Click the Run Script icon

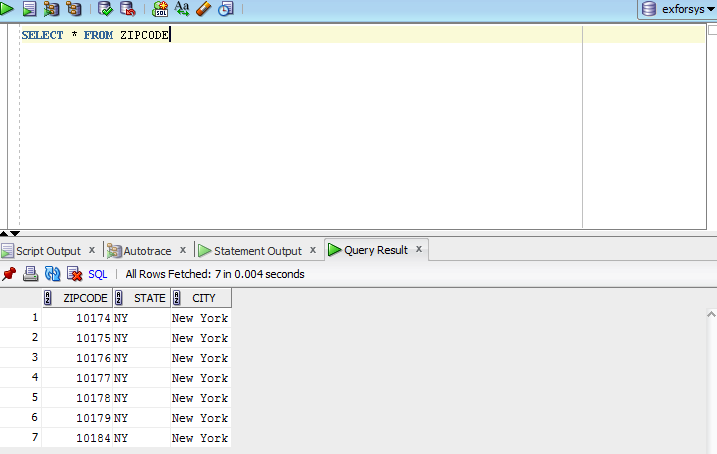pyautogui.click(x=29, y=9)
